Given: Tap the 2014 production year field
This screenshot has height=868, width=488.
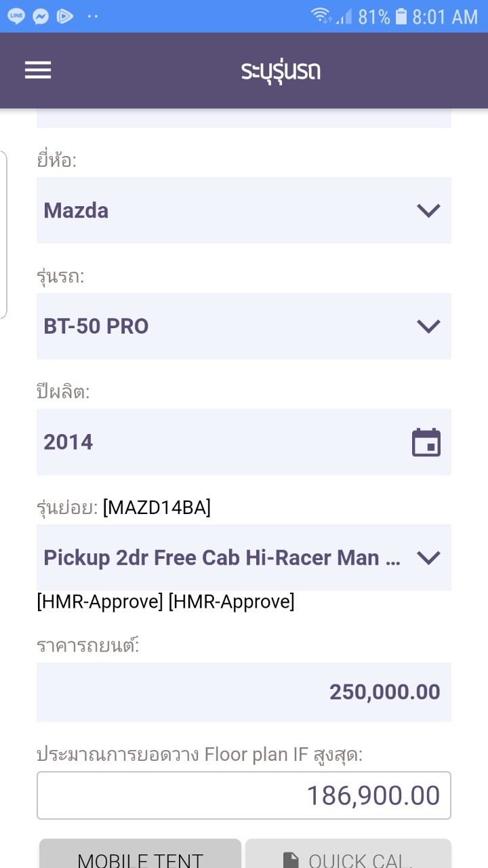Looking at the screenshot, I should (x=217, y=443).
